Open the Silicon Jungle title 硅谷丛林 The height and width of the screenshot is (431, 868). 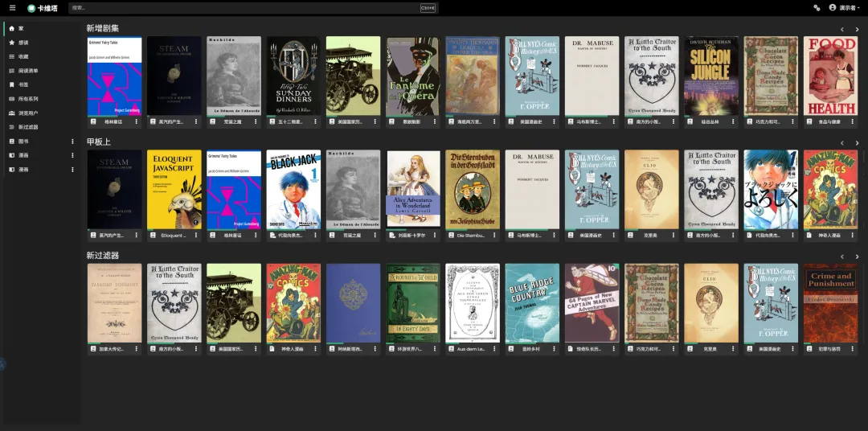pos(709,121)
